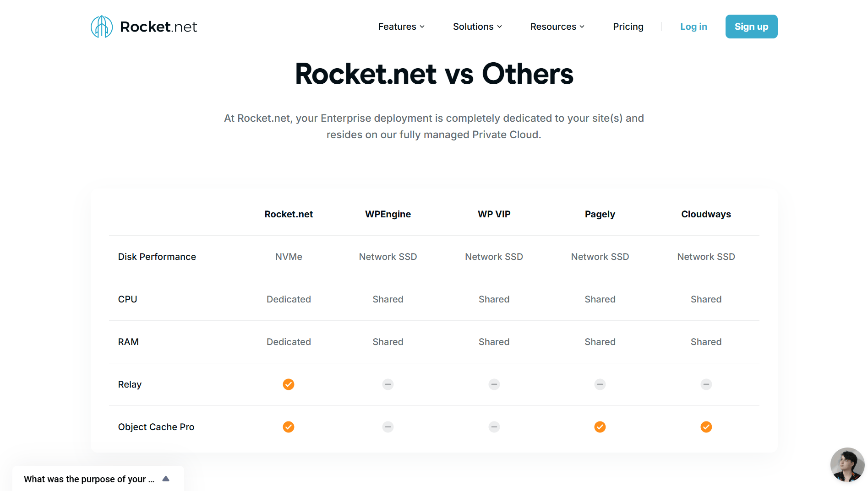
Task: Click WPEngine's Object Cache Pro dash icon
Action: click(388, 427)
